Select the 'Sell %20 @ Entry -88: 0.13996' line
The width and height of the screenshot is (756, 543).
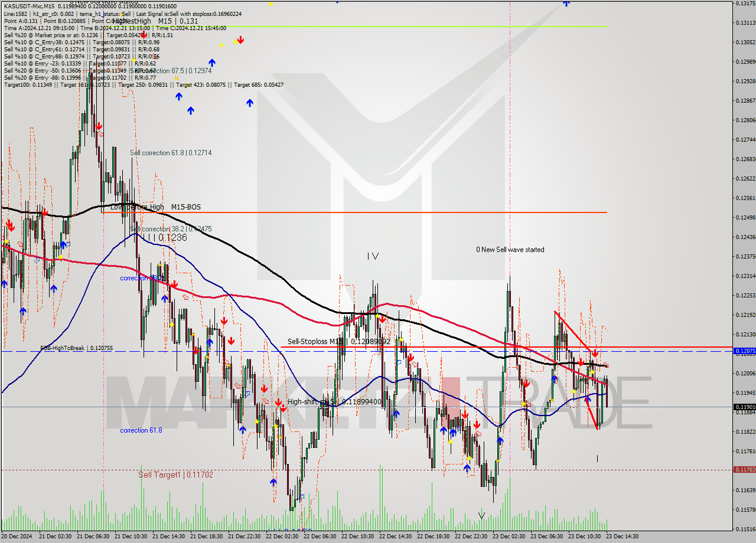pyautogui.click(x=80, y=77)
